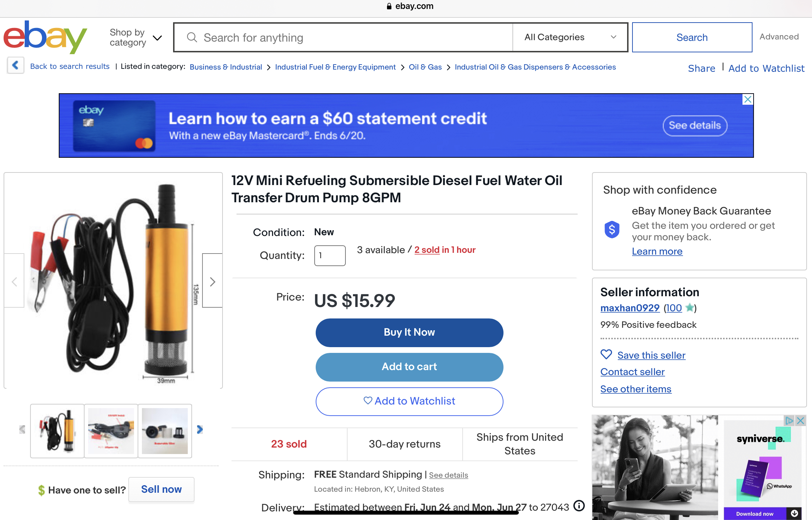Open Business & Industrial breadcrumb category
812x520 pixels.
point(226,67)
